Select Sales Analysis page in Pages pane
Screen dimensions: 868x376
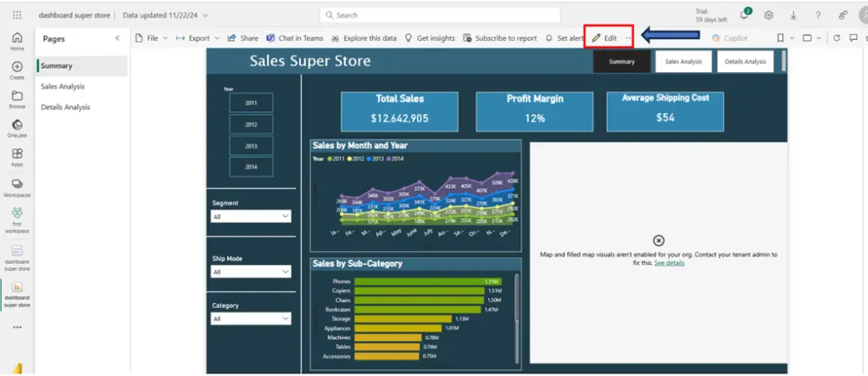(82, 87)
